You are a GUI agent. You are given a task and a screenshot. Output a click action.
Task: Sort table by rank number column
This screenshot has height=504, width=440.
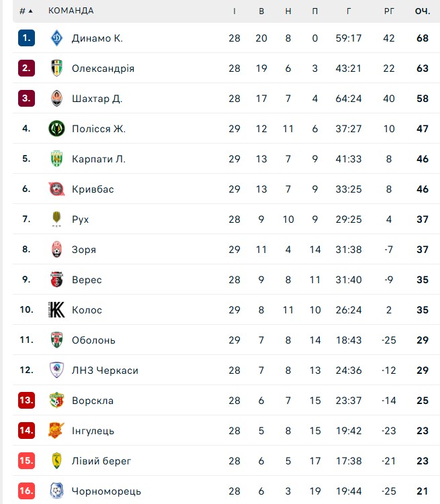tap(26, 11)
